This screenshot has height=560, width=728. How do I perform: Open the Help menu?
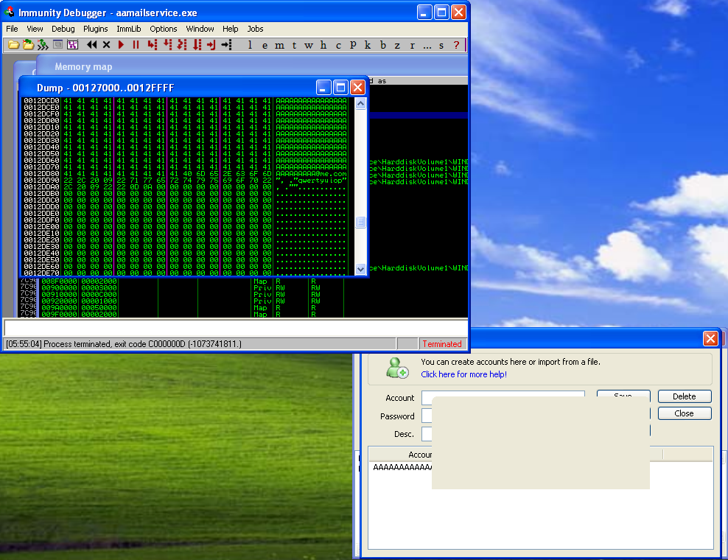(x=231, y=29)
